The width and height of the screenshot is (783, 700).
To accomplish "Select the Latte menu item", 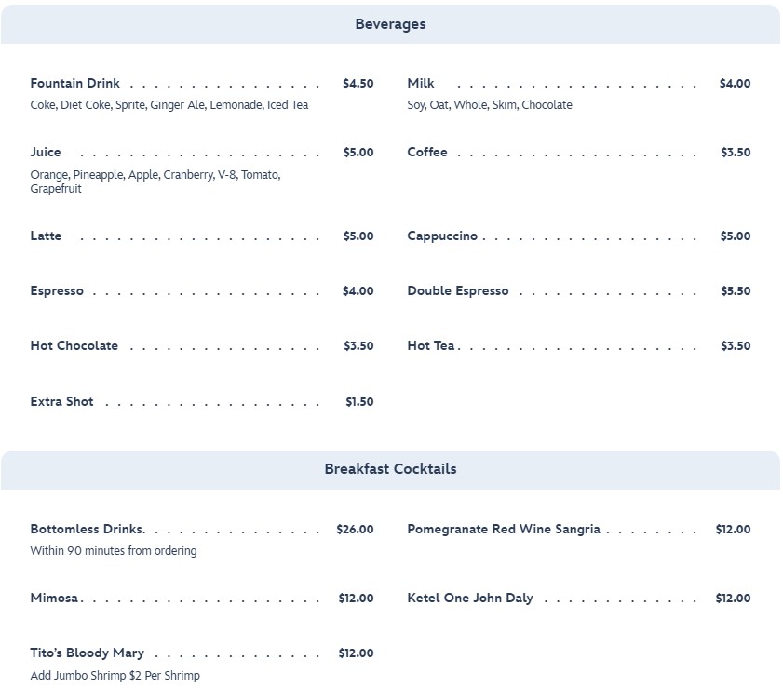I will click(x=46, y=236).
